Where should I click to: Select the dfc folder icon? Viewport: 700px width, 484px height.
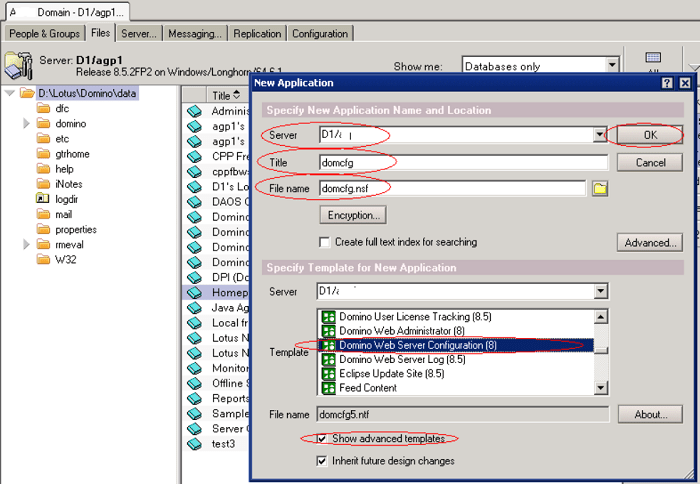[x=43, y=108]
